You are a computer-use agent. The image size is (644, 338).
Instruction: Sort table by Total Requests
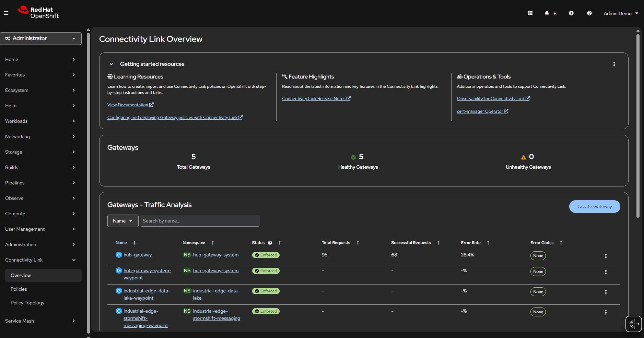358,243
